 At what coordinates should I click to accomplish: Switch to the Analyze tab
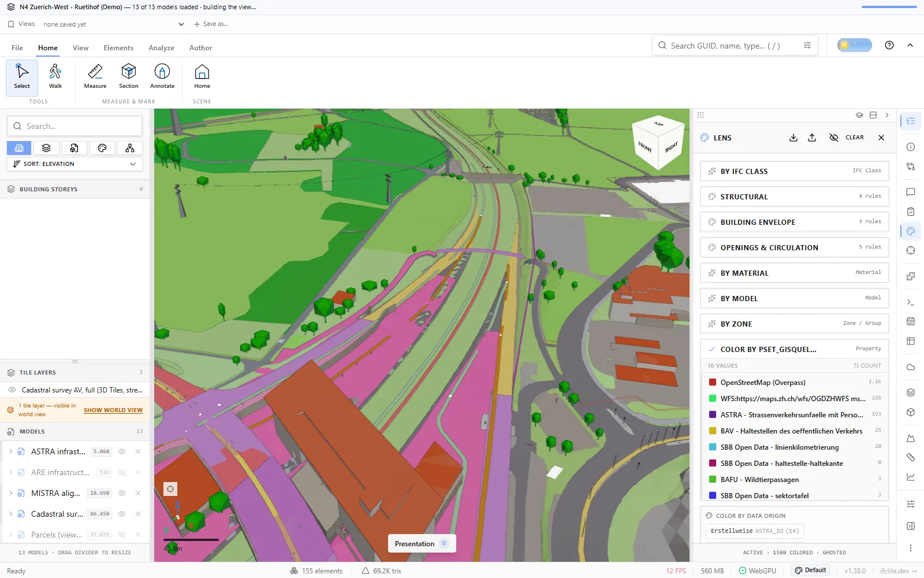pyautogui.click(x=161, y=48)
